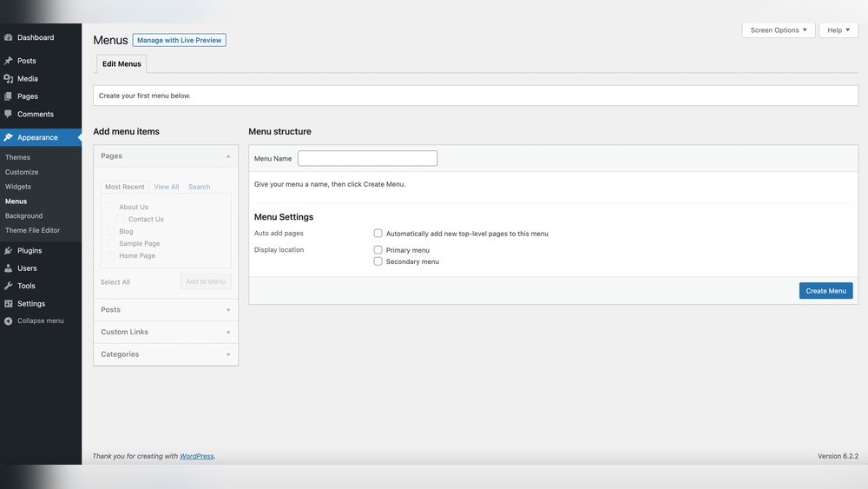868x489 pixels.
Task: Focus the Menu Name input field
Action: click(x=367, y=158)
